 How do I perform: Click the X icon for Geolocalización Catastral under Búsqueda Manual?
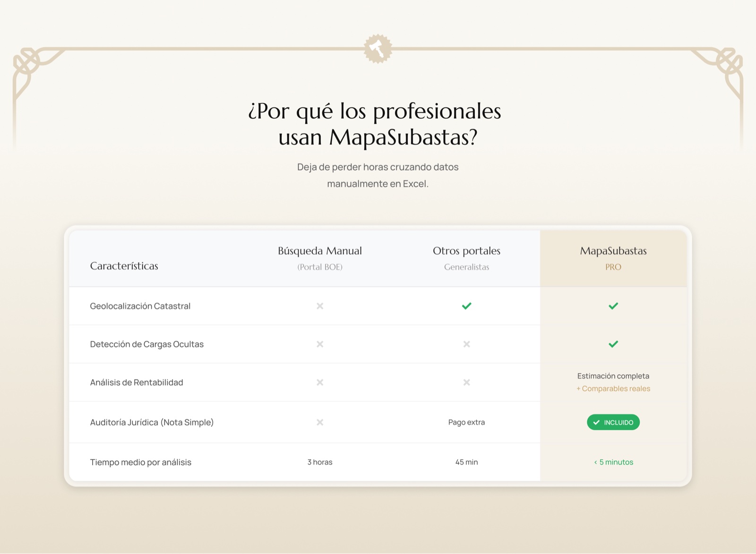pos(320,306)
